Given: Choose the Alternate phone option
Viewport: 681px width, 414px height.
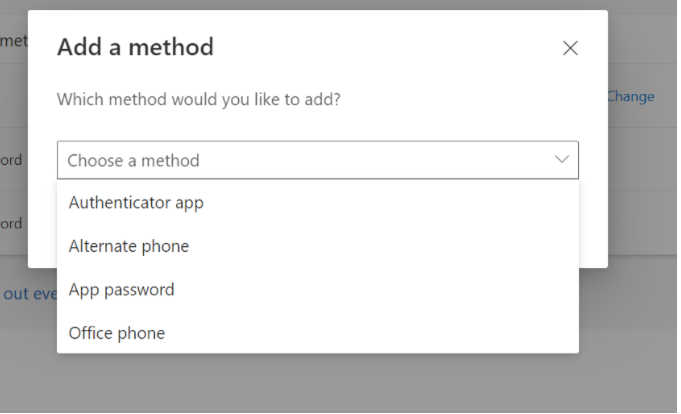Looking at the screenshot, I should click(x=129, y=246).
